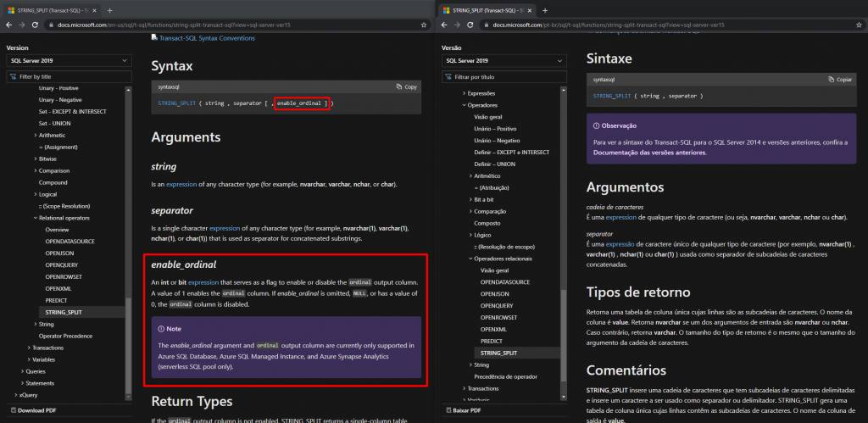Select right STRING_SPLIT browser tab

click(486, 10)
